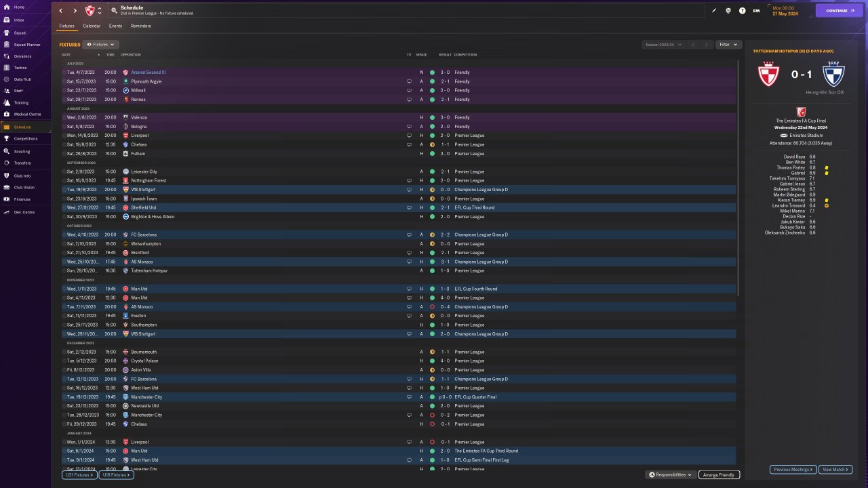The width and height of the screenshot is (868, 488).
Task: Open the Dev. Centre icon
Action: 6,212
